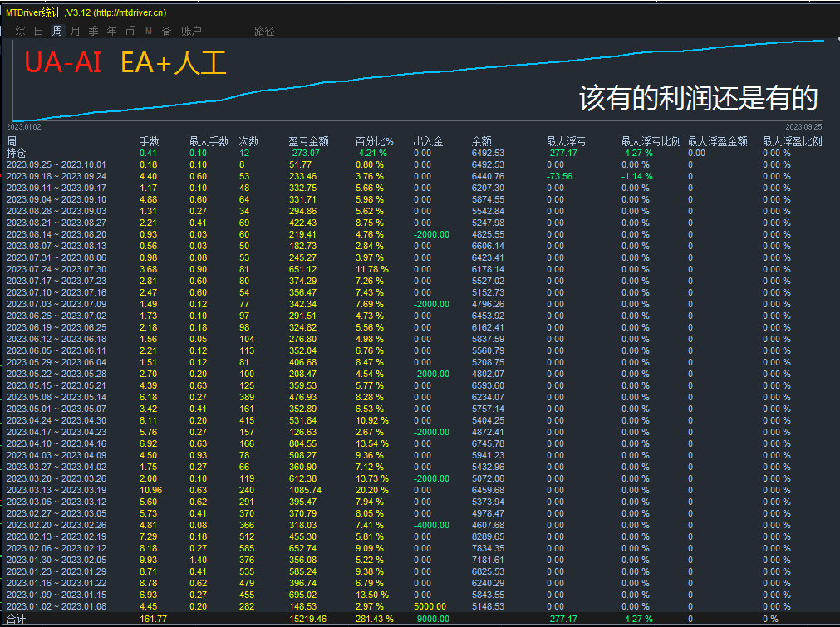The height and width of the screenshot is (627, 840).
Task: Click the 盈亏金额 column header
Action: (308, 141)
